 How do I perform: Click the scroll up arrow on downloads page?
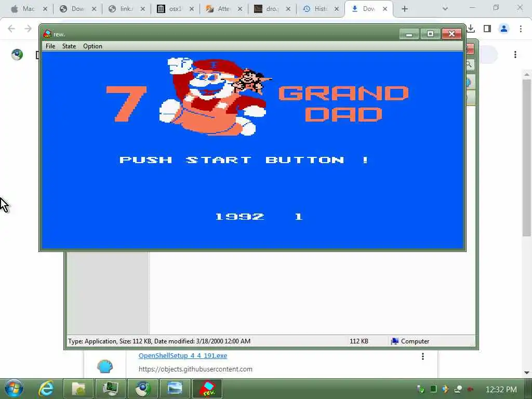527,74
